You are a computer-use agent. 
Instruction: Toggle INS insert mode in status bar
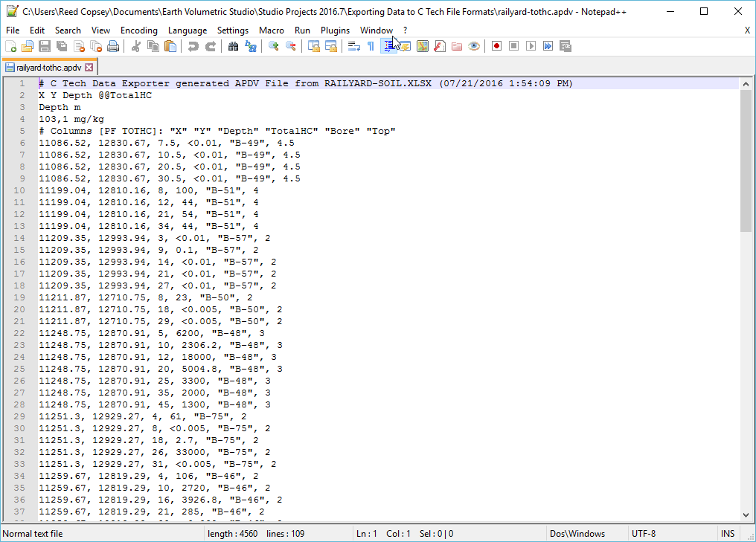click(727, 533)
